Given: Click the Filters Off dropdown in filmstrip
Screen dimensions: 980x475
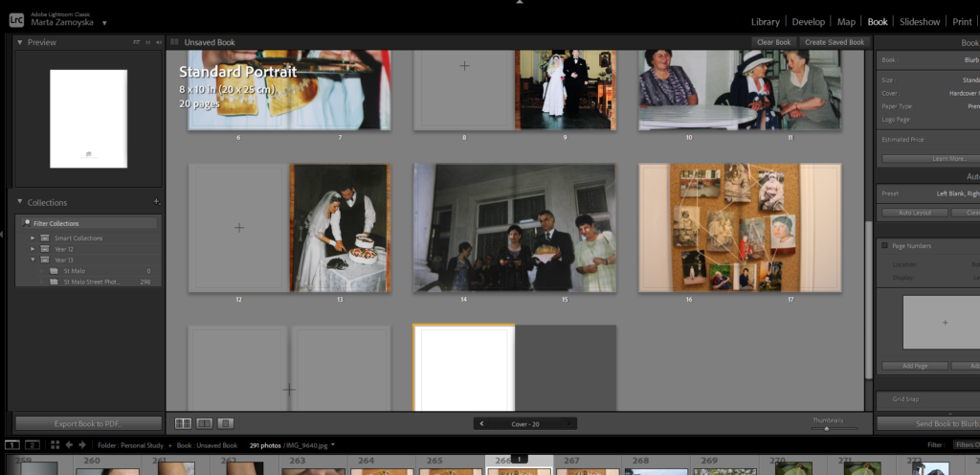Looking at the screenshot, I should pos(967,445).
